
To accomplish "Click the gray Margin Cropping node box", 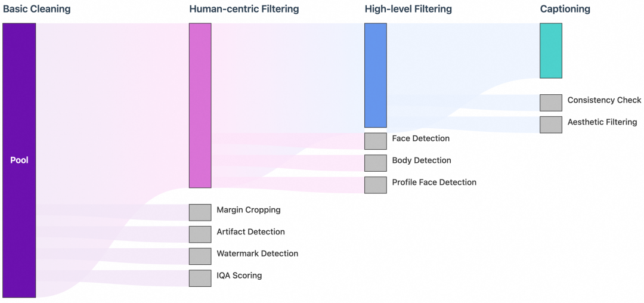I will coord(200,212).
